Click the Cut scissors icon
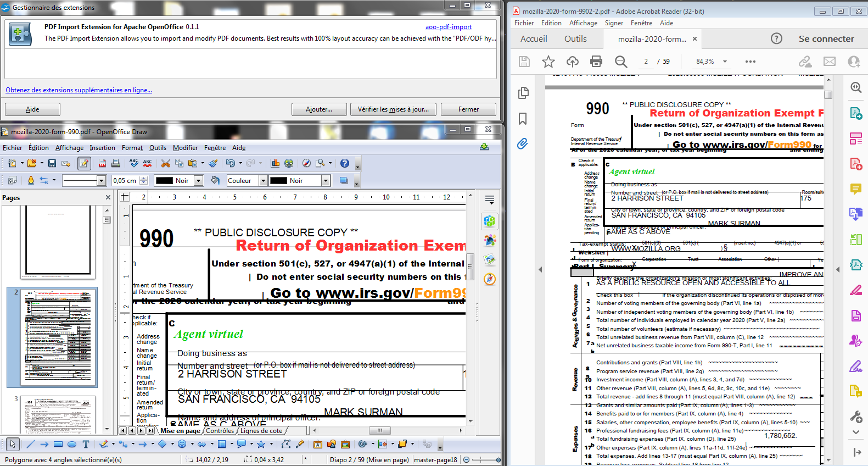The height and width of the screenshot is (466, 868). point(165,163)
